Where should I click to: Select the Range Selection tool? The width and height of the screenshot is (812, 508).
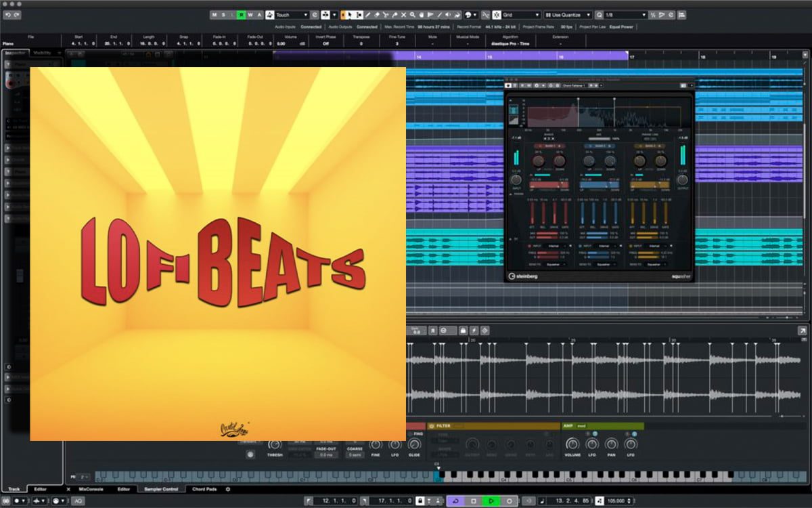359,15
